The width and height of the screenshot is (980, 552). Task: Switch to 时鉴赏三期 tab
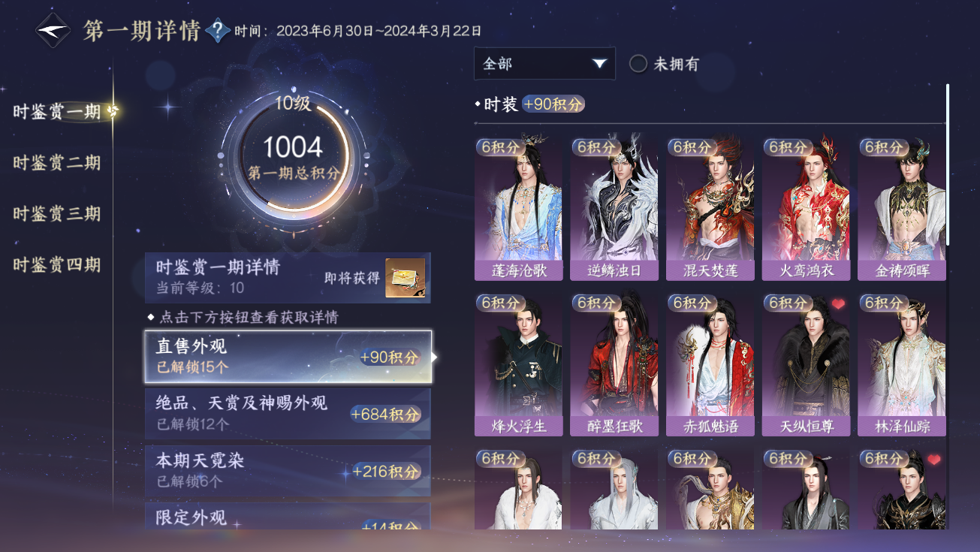(x=57, y=214)
